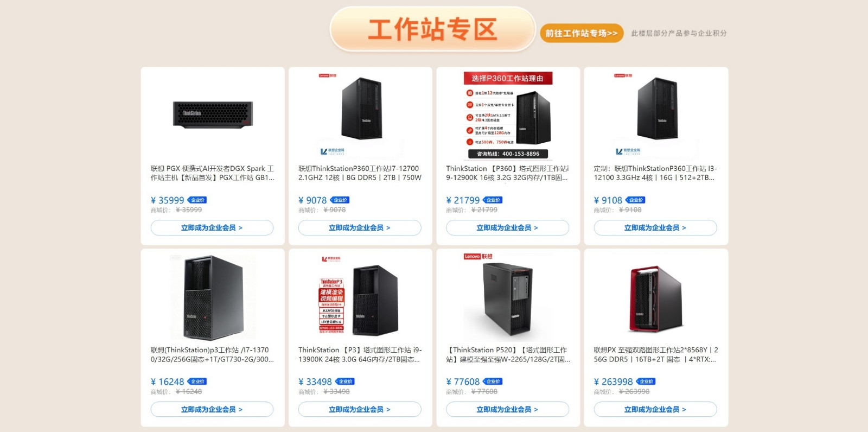This screenshot has height=432, width=868.
Task: Click the 企业价 tag next to ¥16248
Action: pyautogui.click(x=197, y=382)
